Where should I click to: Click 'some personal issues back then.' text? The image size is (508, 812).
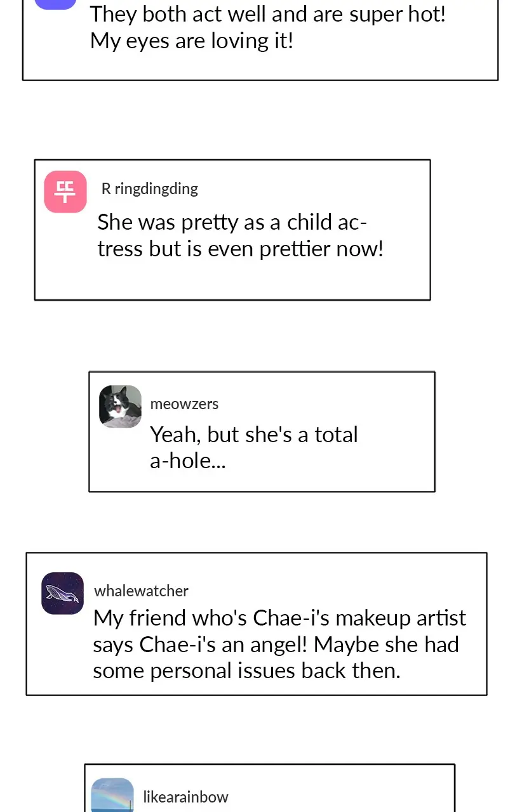point(246,671)
